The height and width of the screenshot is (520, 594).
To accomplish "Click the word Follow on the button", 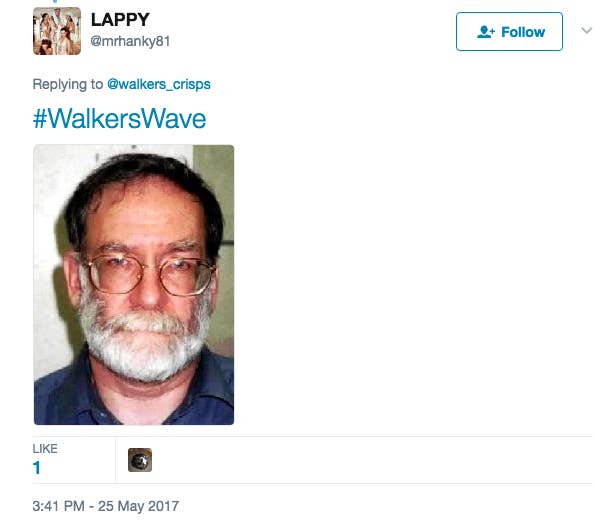I will click(523, 32).
